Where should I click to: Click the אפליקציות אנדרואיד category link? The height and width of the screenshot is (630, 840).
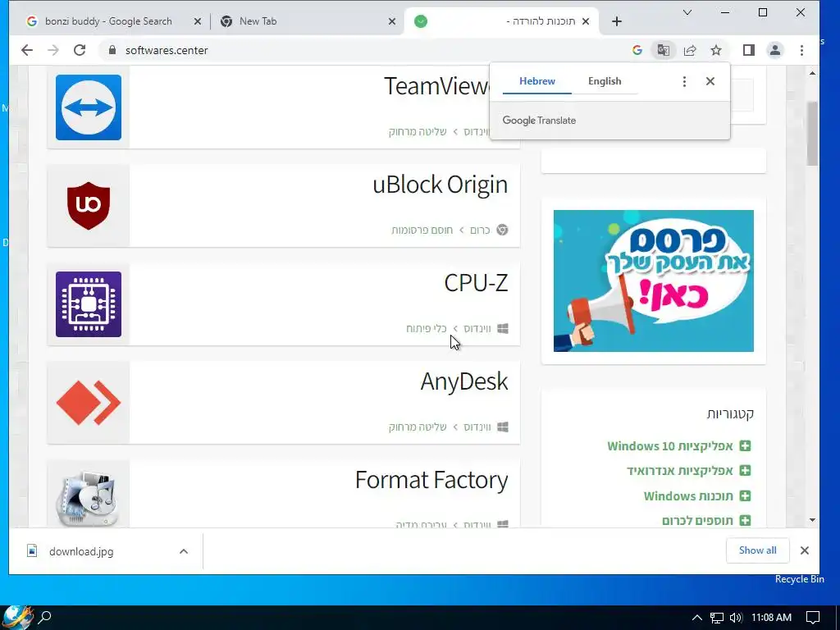point(680,470)
